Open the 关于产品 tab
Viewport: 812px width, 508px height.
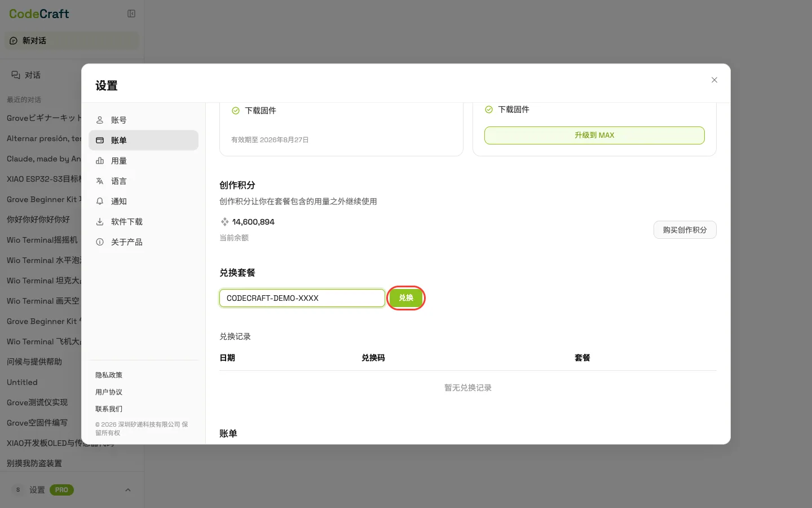pyautogui.click(x=143, y=242)
